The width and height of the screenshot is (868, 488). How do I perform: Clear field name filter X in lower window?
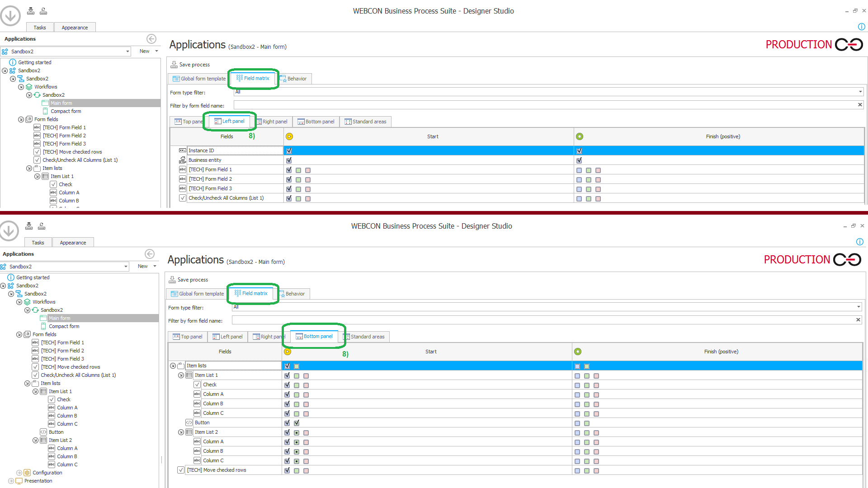click(858, 320)
